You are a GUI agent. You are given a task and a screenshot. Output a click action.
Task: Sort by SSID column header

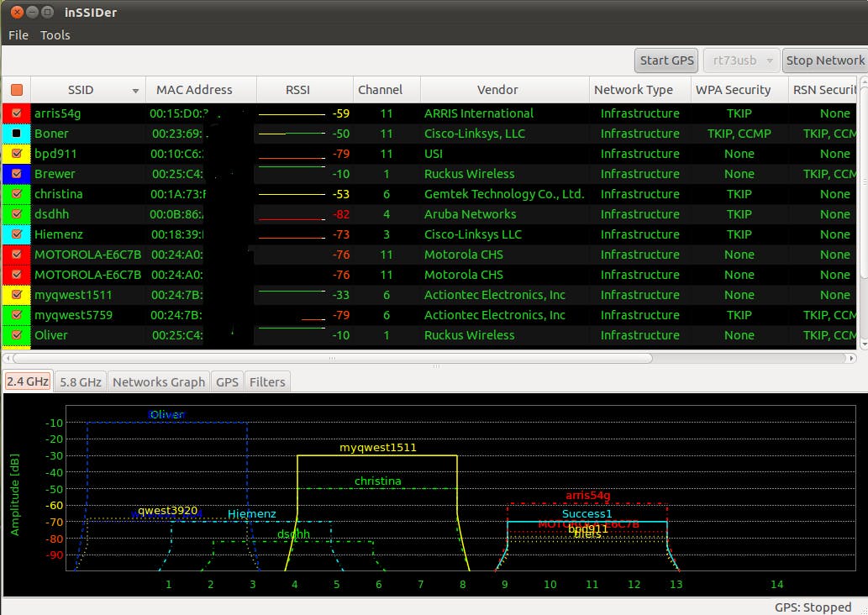point(88,90)
